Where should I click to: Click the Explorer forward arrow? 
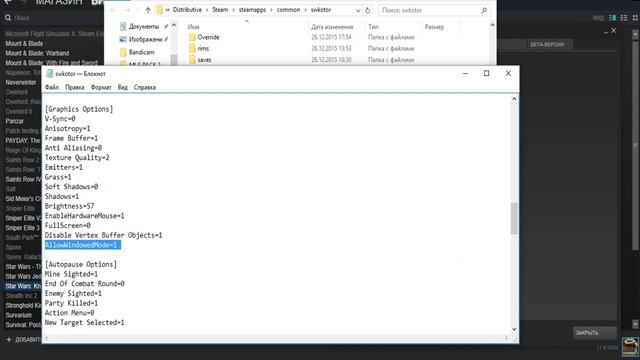click(x=128, y=10)
